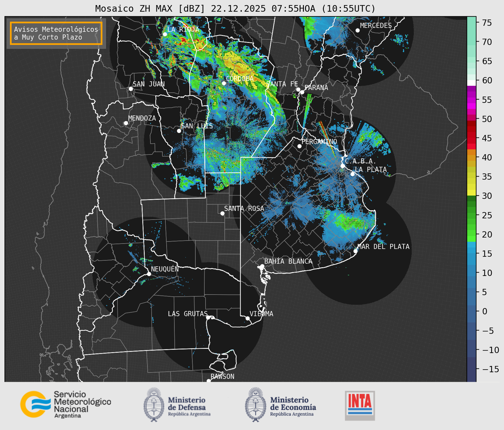Image resolution: width=504 pixels, height=430 pixels.
Task: Click the 45 dBZ colorbar label
Action: tap(486, 138)
